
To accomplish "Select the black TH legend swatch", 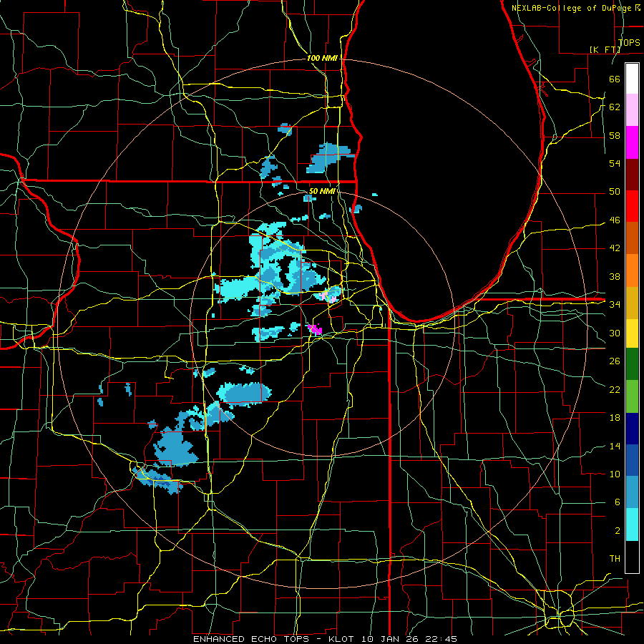I will coord(632,557).
